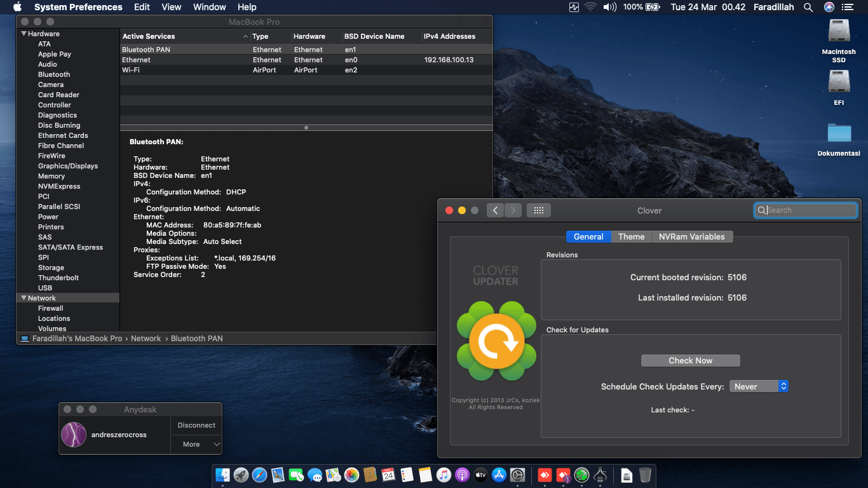868x488 pixels.
Task: Select the Bluetooth PAN row in Active Services
Action: point(306,50)
